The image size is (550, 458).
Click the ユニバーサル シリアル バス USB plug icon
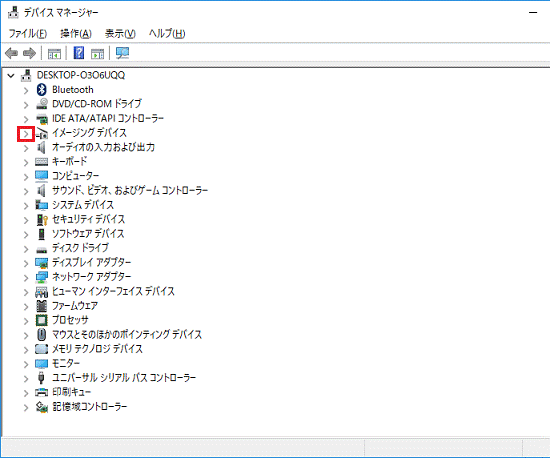[x=41, y=378]
